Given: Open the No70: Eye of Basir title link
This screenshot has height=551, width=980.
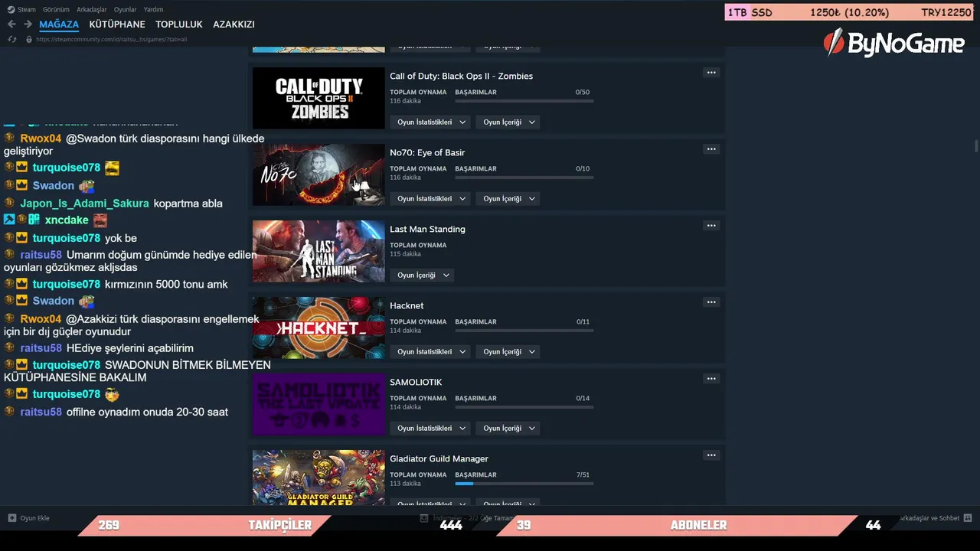Looking at the screenshot, I should click(427, 152).
